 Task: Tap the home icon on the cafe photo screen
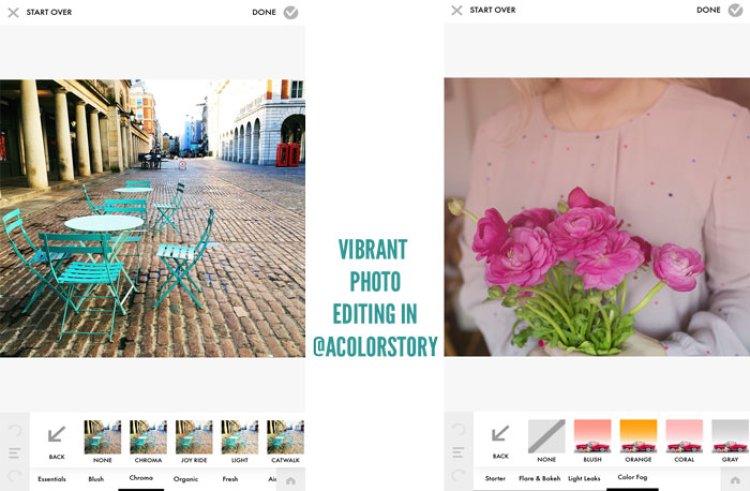point(290,480)
